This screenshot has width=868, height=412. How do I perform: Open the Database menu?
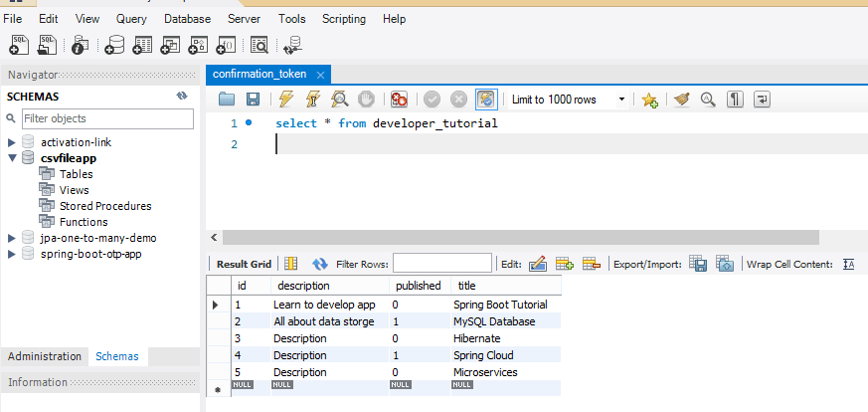pos(187,19)
